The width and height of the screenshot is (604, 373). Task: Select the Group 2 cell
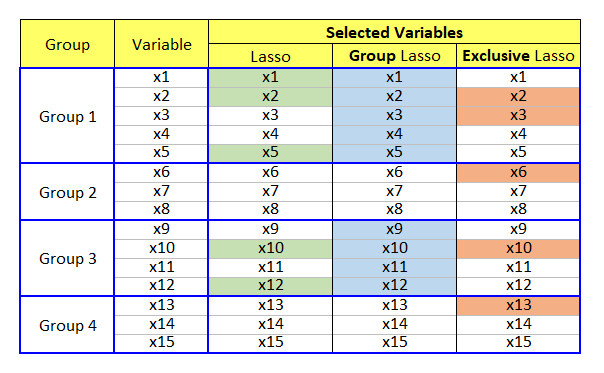(67, 192)
